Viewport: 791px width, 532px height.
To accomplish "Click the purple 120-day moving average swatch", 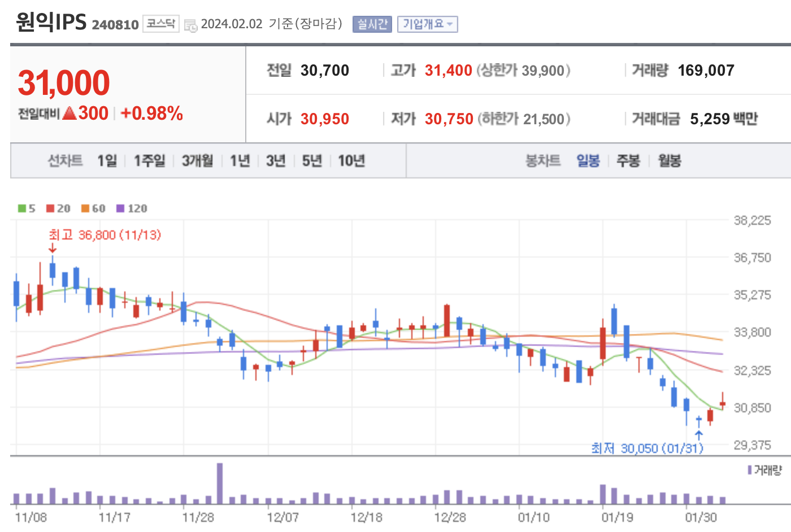I will [120, 208].
